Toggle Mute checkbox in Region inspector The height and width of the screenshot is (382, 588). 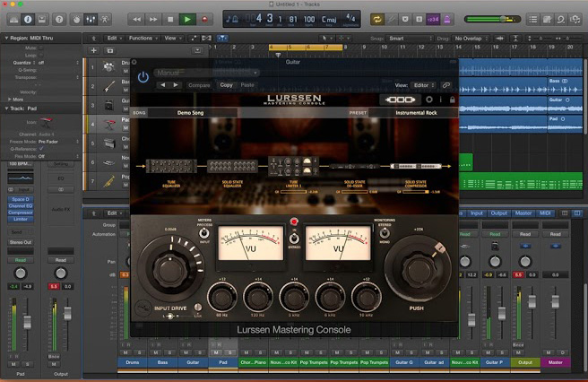41,48
